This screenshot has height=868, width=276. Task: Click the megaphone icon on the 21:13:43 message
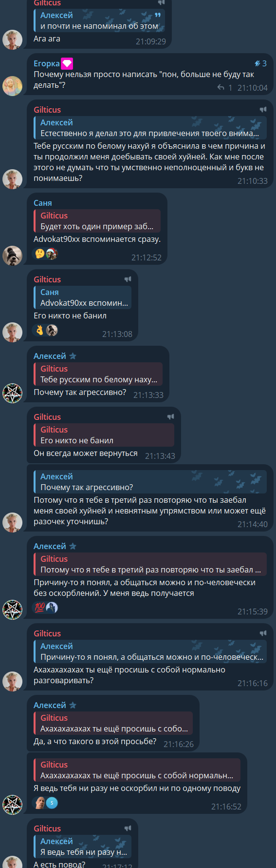coord(171,417)
